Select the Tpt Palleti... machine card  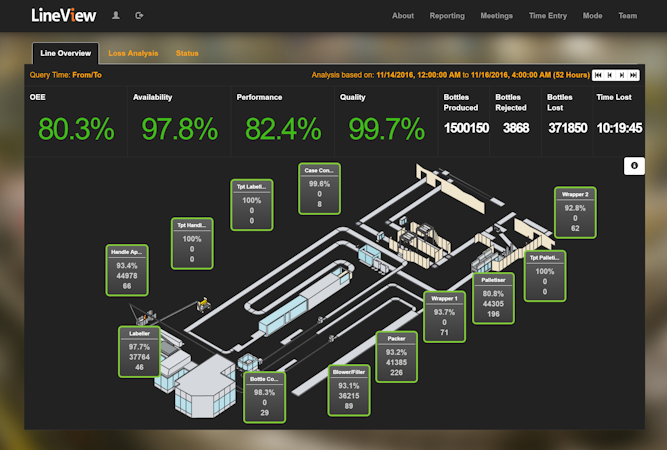point(545,276)
